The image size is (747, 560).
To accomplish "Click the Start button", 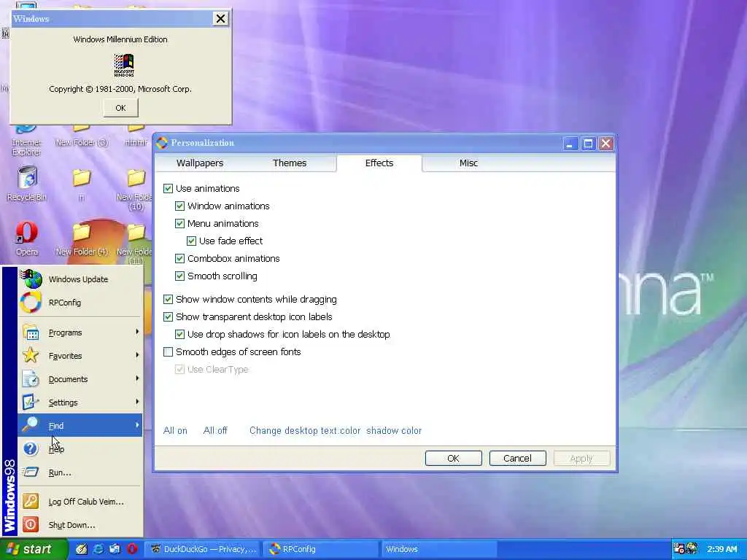I will point(34,549).
